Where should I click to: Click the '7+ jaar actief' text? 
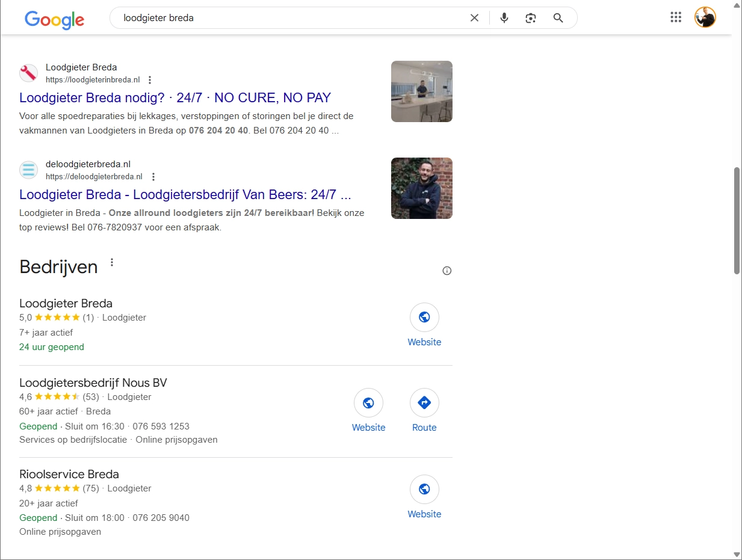pos(46,332)
